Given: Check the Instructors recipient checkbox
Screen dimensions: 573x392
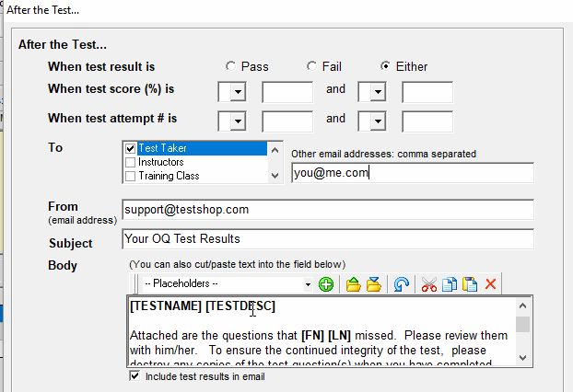Looking at the screenshot, I should pos(130,162).
